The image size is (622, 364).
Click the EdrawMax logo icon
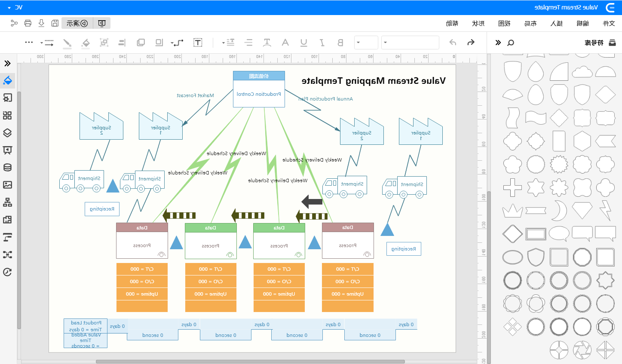tap(610, 7)
